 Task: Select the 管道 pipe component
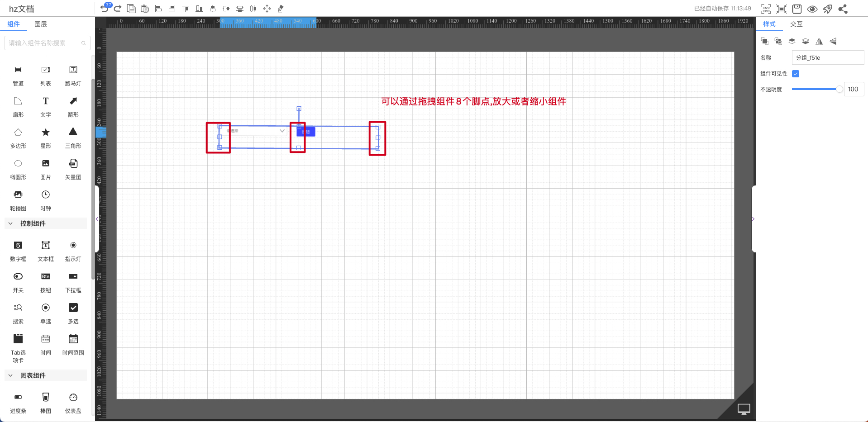pos(18,76)
